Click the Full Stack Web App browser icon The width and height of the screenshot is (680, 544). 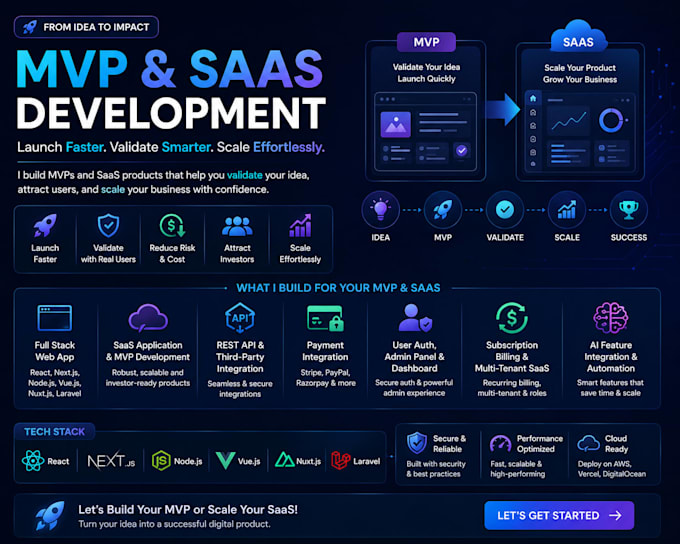click(55, 318)
